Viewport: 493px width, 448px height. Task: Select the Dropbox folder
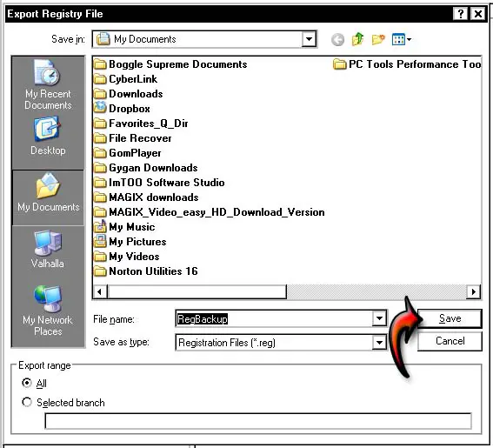coord(122,109)
